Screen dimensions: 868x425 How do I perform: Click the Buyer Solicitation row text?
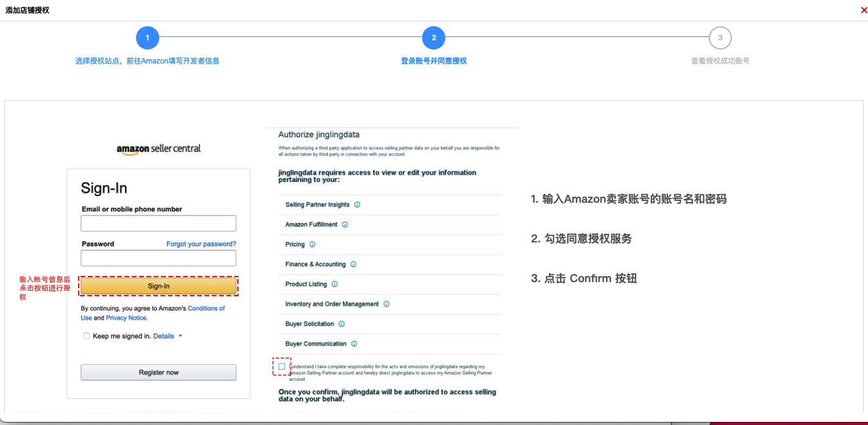click(310, 324)
